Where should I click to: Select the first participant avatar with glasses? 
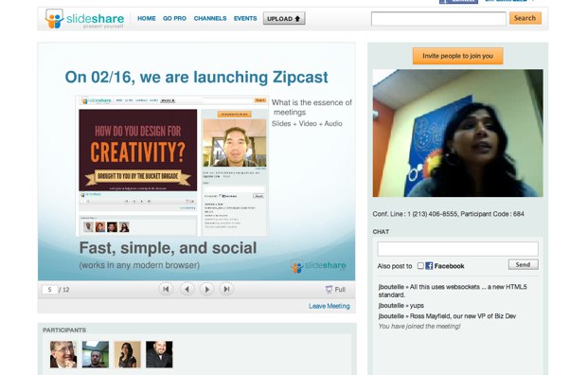[63, 354]
